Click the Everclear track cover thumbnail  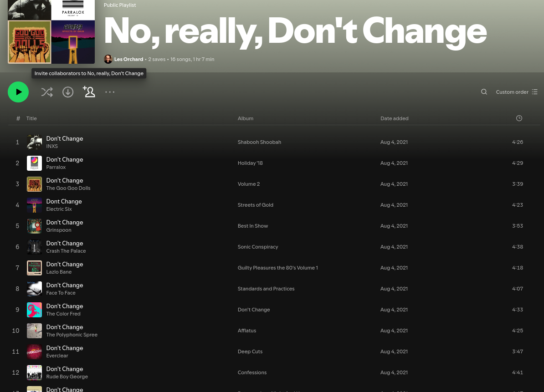34,351
